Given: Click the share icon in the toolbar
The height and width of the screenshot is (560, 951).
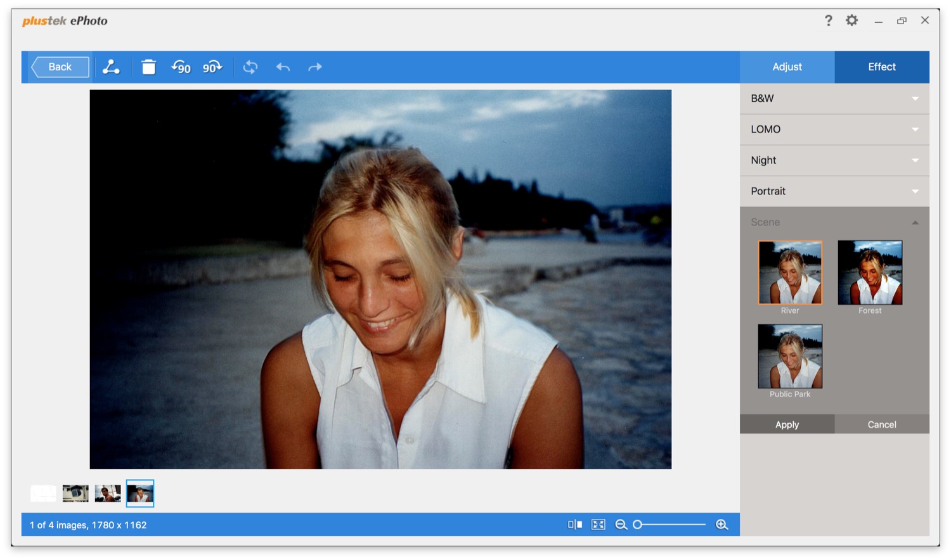Looking at the screenshot, I should pyautogui.click(x=111, y=67).
